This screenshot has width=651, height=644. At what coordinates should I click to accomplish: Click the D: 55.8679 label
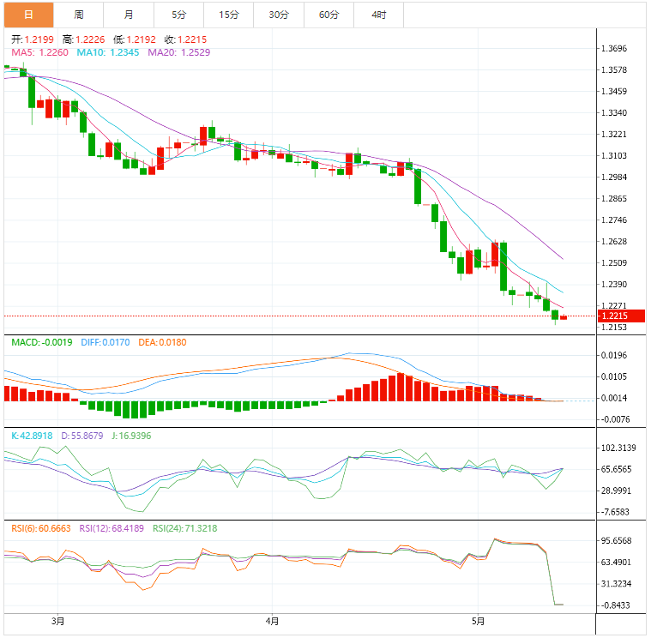82,436
